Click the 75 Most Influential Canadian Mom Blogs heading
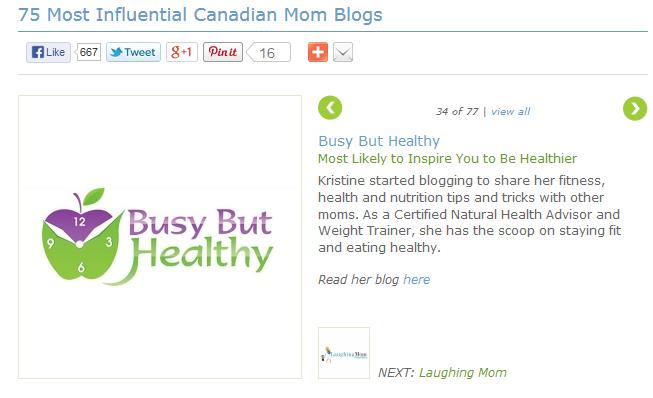Screen dimensions: 653x398 (x=200, y=15)
